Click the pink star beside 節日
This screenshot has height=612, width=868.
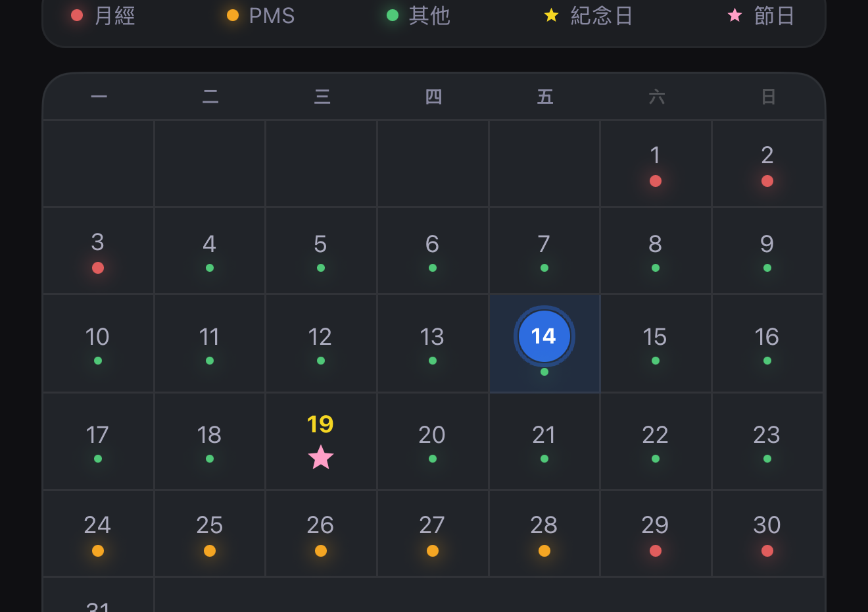[x=735, y=15]
